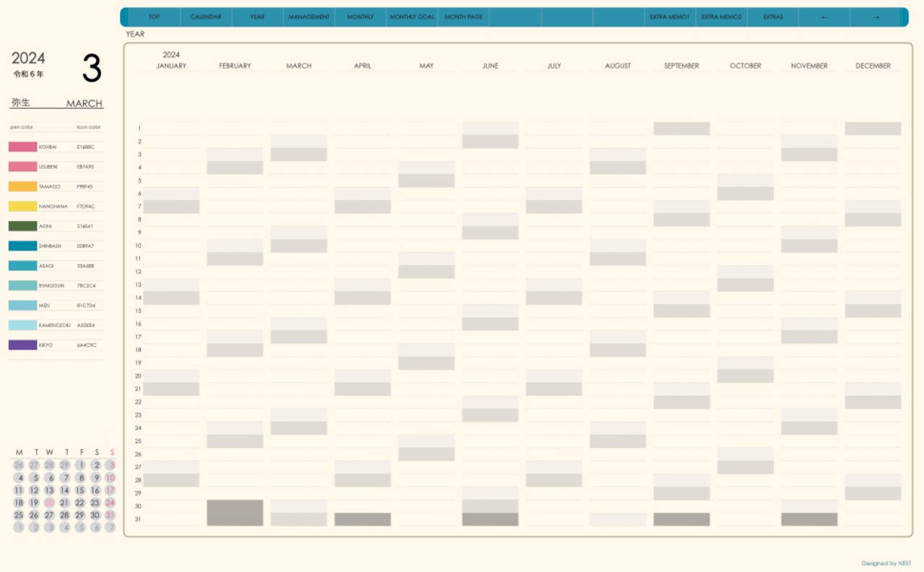Viewport: 924px width, 572px height.
Task: Pick the ASAGI teal color swatch
Action: 22,266
